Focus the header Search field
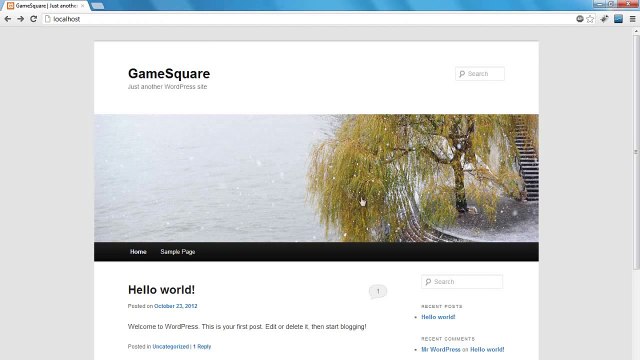The height and width of the screenshot is (360, 640). pyautogui.click(x=480, y=74)
